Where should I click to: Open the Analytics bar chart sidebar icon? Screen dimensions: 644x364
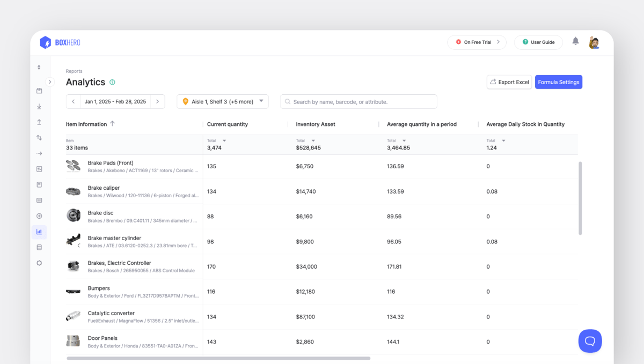pos(39,232)
